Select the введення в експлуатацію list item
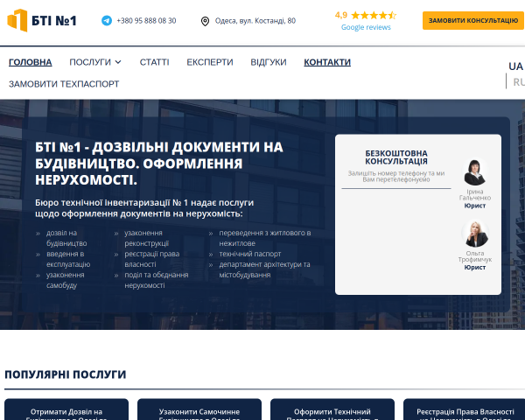Screen dimensions: 525x420 [68, 259]
